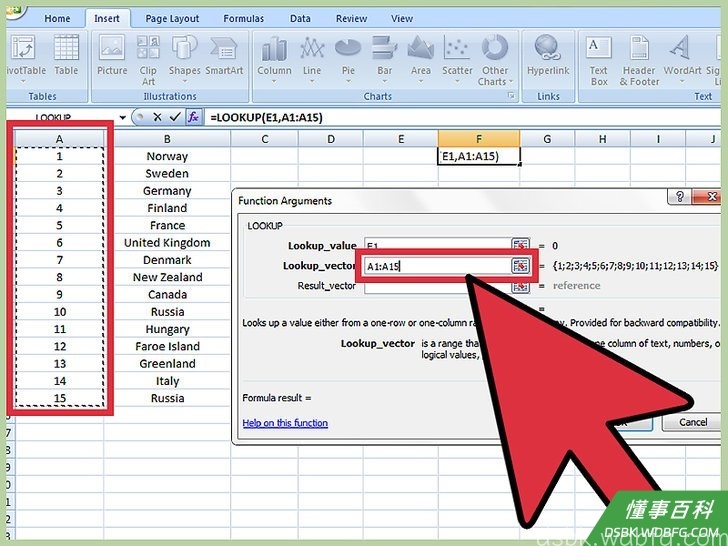The height and width of the screenshot is (546, 728).
Task: Insert a Column chart
Action: (x=274, y=58)
